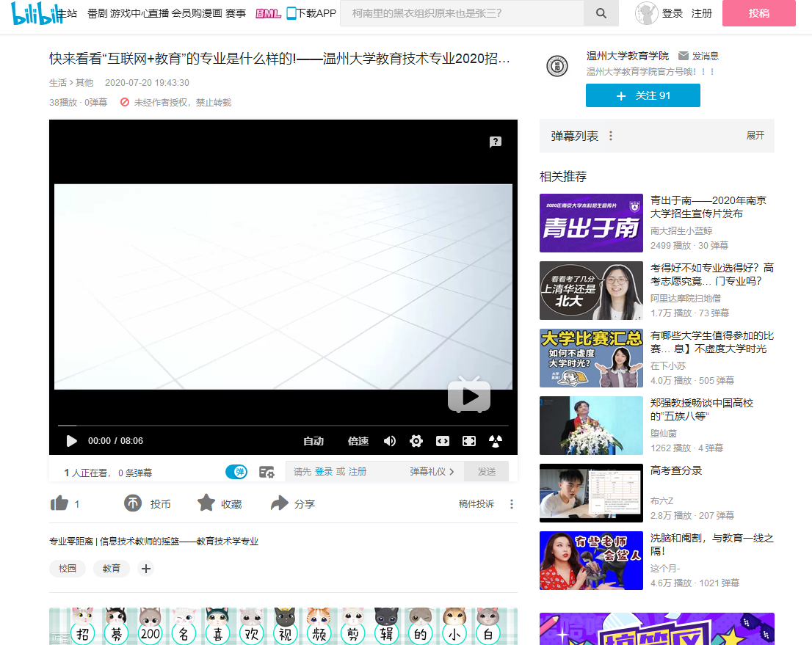Open danmaku display settings icon

pos(267,472)
